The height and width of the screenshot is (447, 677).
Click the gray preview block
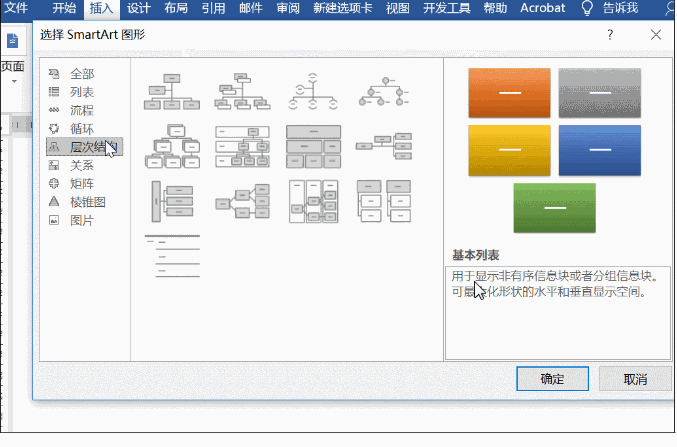pos(600,93)
